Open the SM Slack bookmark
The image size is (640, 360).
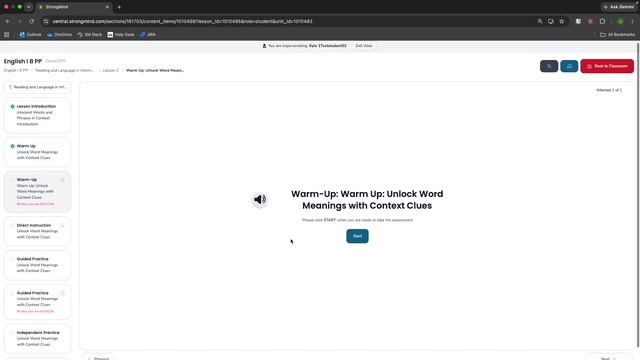pyautogui.click(x=89, y=35)
